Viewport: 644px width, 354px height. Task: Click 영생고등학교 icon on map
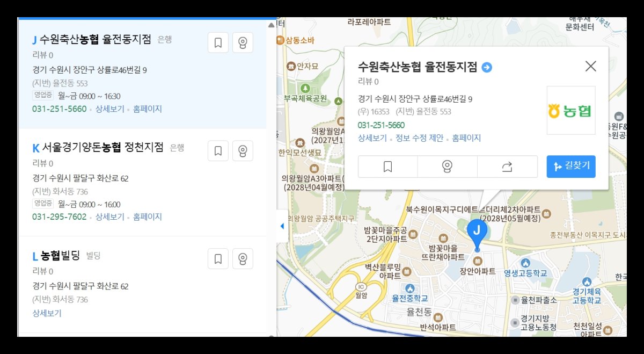525,263
